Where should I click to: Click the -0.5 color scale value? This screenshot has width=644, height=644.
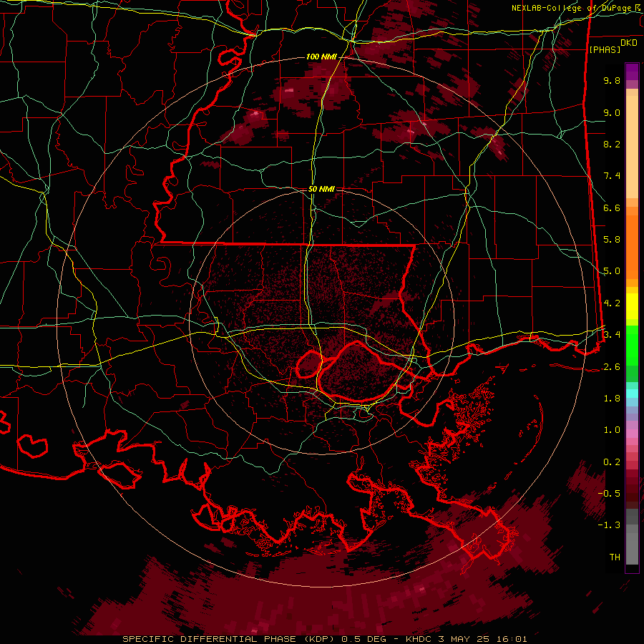point(609,494)
